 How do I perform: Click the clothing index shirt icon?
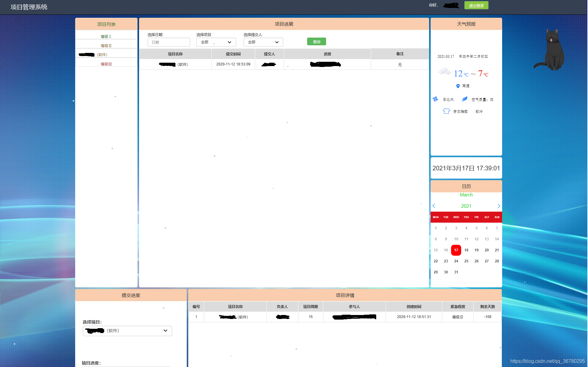coord(446,111)
